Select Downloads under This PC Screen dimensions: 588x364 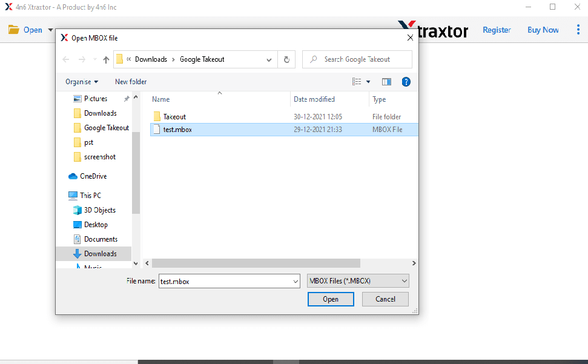[x=94, y=254]
